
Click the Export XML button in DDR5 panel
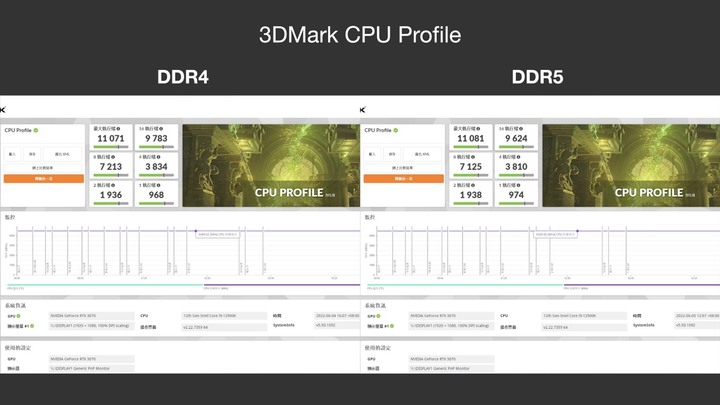[422, 154]
